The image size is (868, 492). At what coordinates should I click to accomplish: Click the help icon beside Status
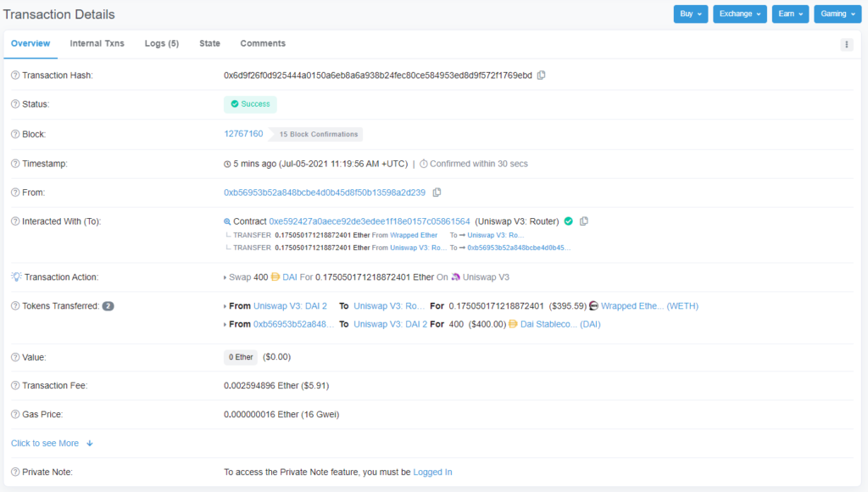click(x=15, y=104)
